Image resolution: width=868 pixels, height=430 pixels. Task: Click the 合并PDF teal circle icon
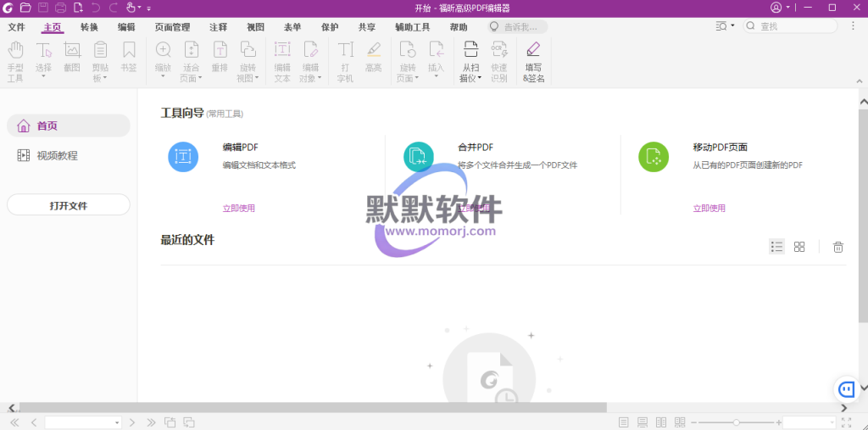pos(418,157)
